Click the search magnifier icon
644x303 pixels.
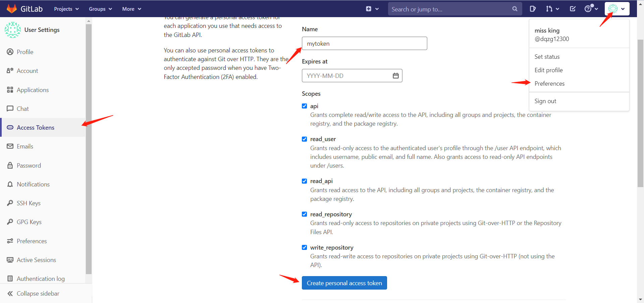515,9
